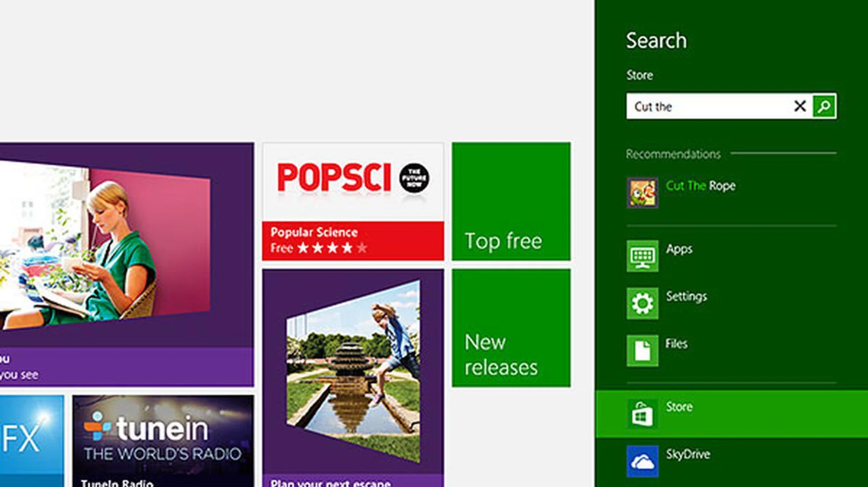
Task: Open the Cut The Rope app icon
Action: click(x=642, y=193)
